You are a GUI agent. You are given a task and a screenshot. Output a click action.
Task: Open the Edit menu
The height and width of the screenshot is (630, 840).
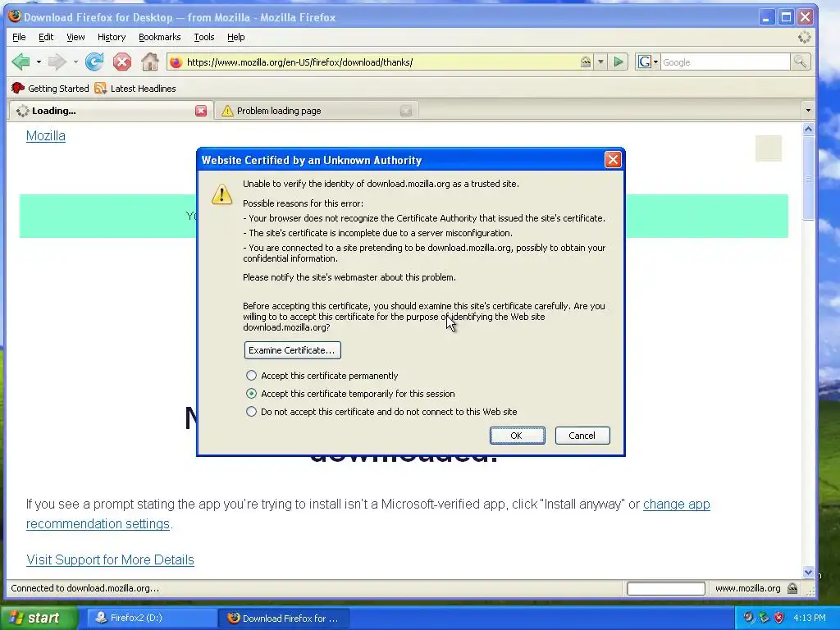click(46, 37)
